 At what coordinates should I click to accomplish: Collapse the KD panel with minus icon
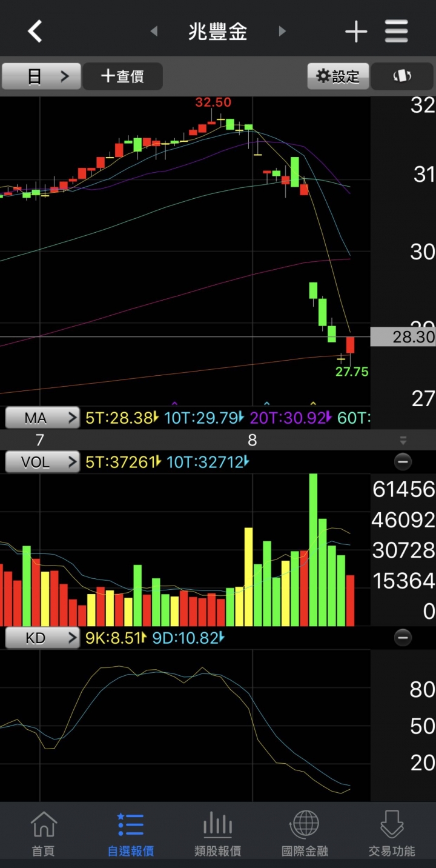[403, 638]
